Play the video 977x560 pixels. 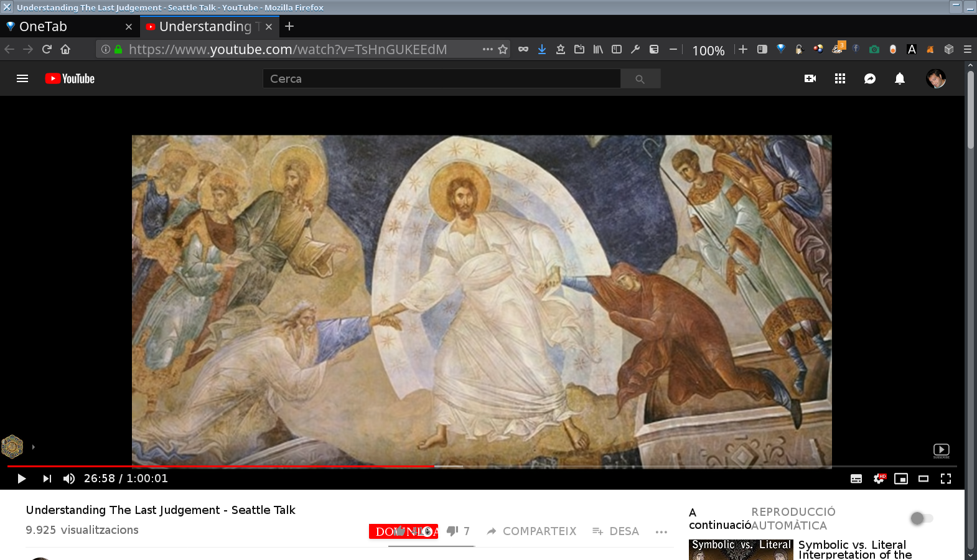tap(22, 478)
